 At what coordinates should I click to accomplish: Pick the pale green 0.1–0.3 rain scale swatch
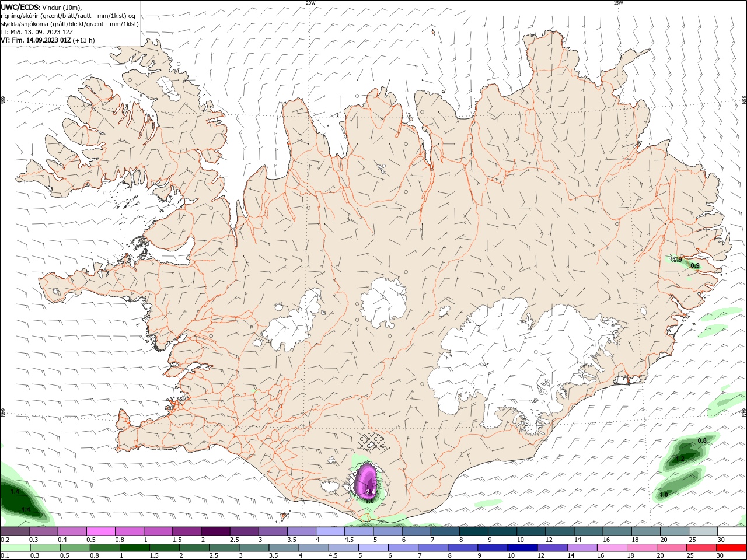click(x=15, y=548)
